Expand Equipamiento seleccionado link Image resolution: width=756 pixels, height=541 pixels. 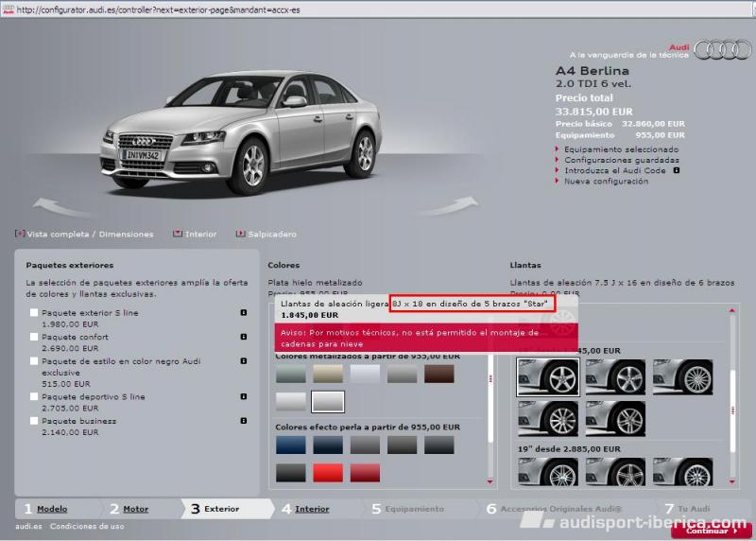[621, 149]
